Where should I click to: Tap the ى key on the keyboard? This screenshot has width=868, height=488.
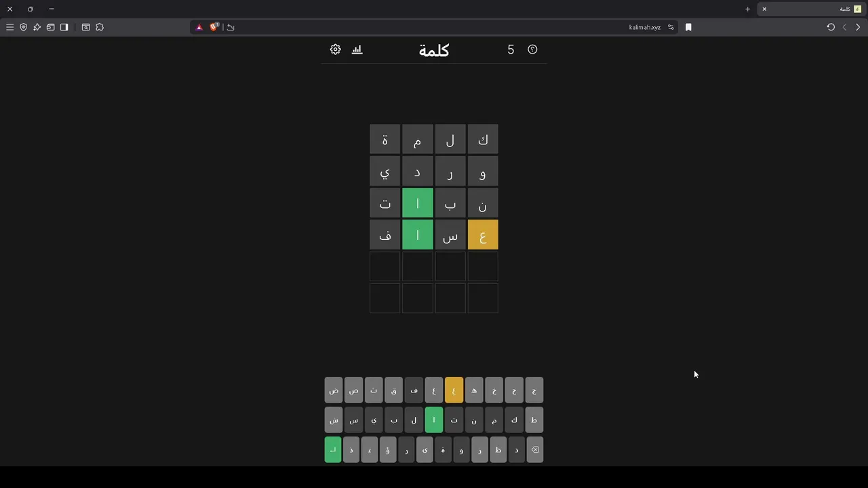coord(425,449)
